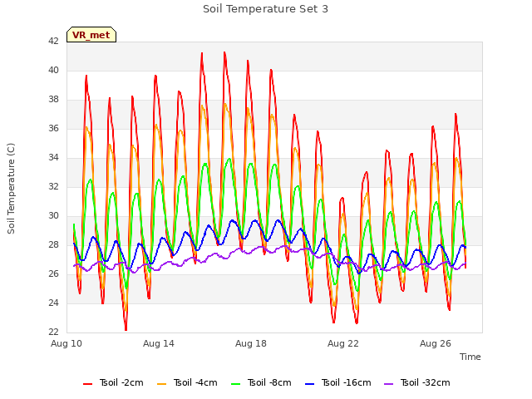Click the orange Tsoil -4cm legend swatch
The height and width of the screenshot is (399, 532).
click(162, 384)
